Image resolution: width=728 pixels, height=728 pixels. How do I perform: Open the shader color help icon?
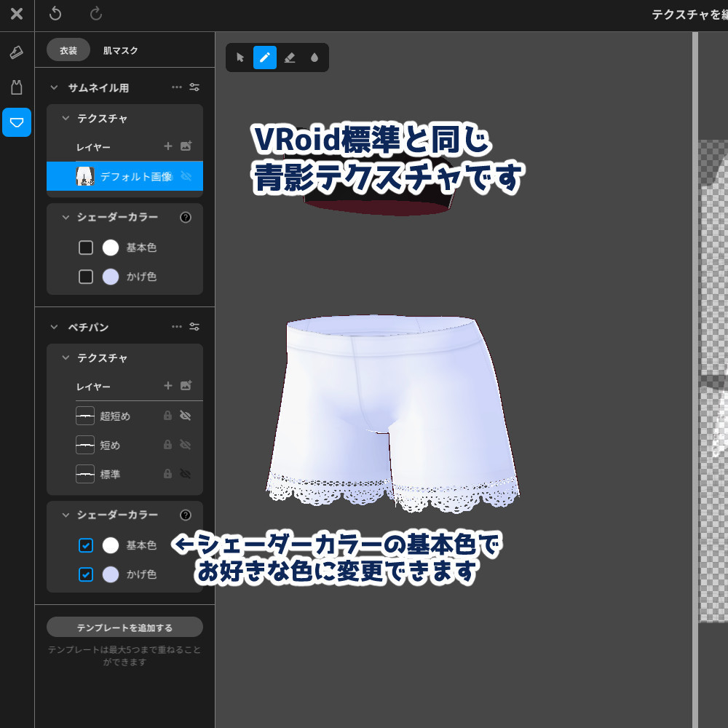point(186,217)
